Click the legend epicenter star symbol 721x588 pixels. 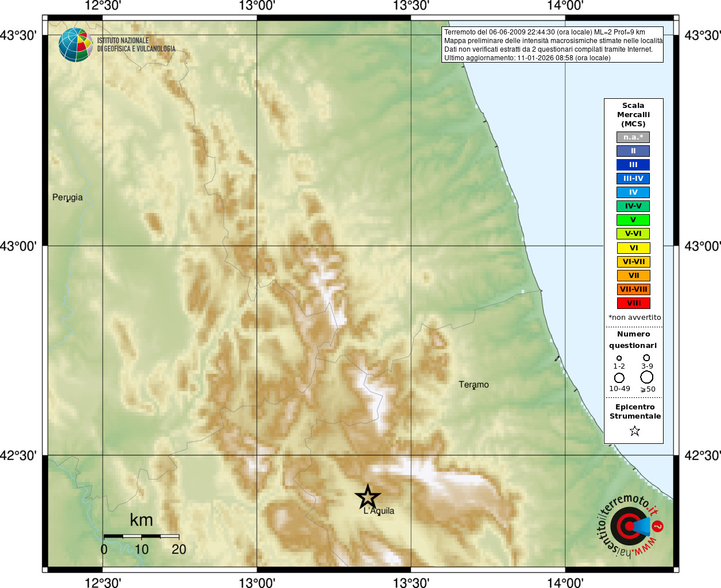(x=634, y=431)
